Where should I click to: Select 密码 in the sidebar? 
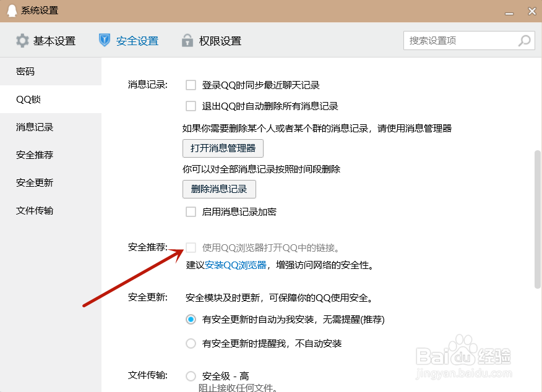(x=51, y=72)
